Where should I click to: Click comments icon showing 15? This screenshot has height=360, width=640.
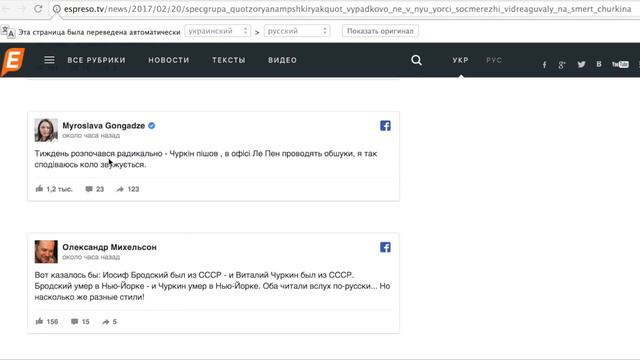click(74, 322)
